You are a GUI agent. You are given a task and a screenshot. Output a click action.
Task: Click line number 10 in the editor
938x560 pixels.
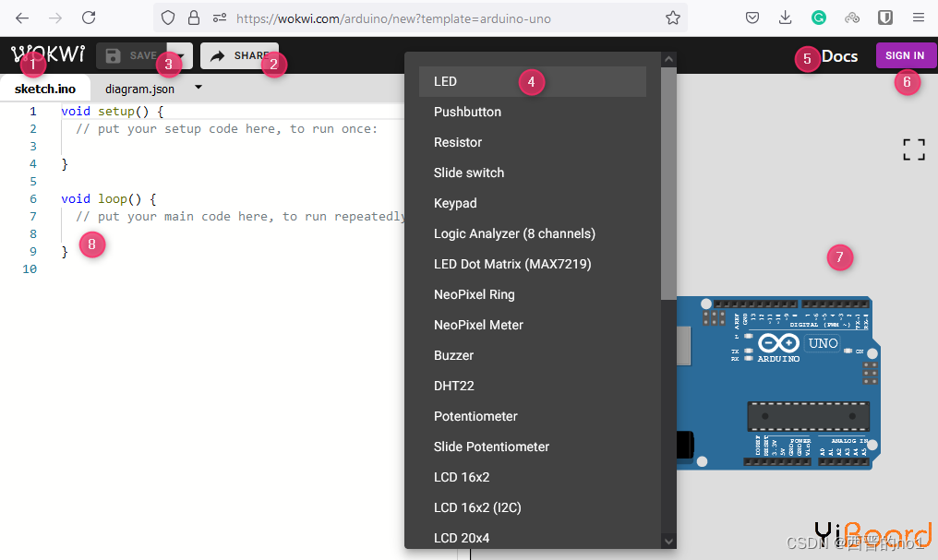30,269
